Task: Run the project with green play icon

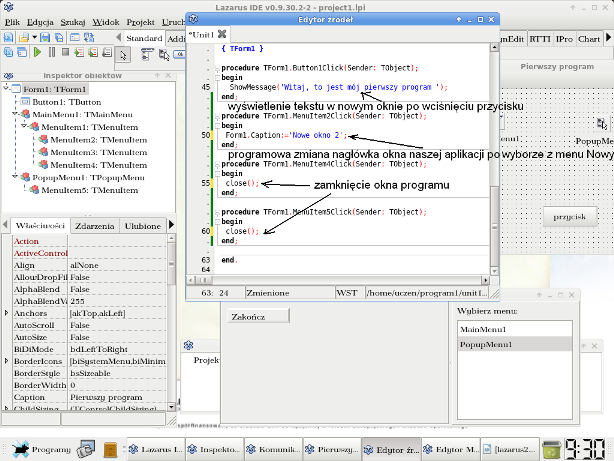Action: 37,52
